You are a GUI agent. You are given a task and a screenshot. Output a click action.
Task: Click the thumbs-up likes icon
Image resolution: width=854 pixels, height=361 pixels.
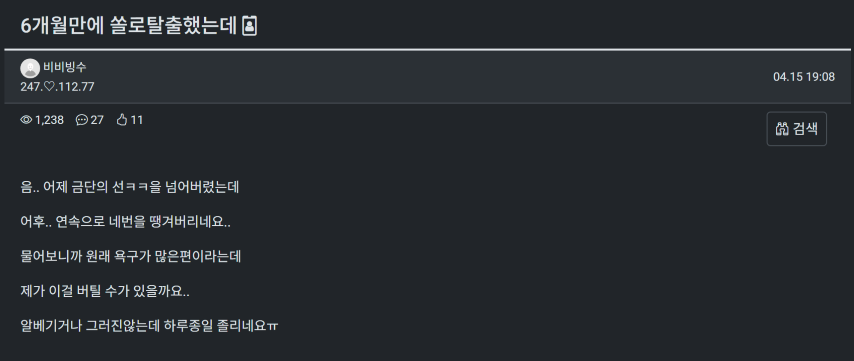point(122,120)
